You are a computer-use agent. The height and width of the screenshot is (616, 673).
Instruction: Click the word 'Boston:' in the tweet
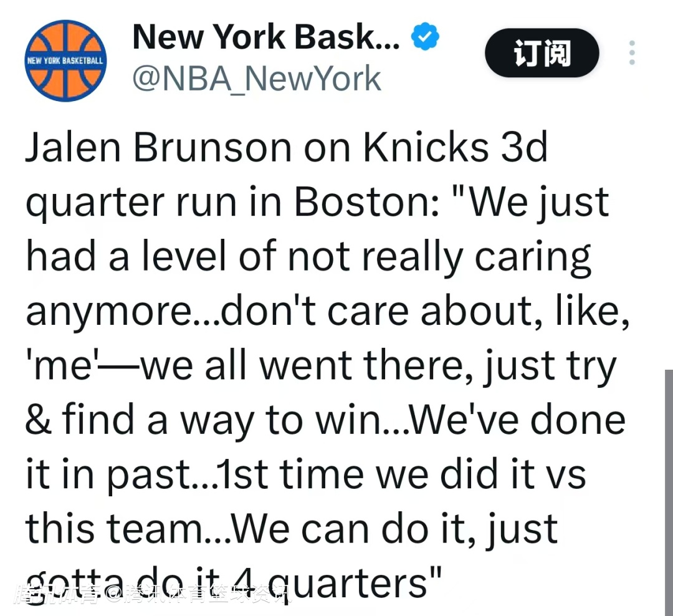(366, 201)
